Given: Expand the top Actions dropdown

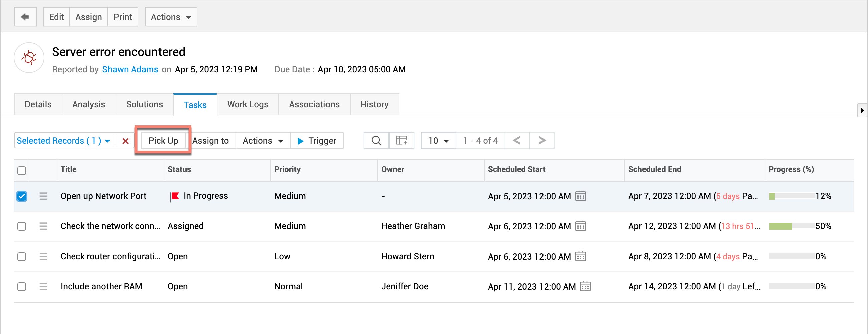Looking at the screenshot, I should pyautogui.click(x=171, y=17).
